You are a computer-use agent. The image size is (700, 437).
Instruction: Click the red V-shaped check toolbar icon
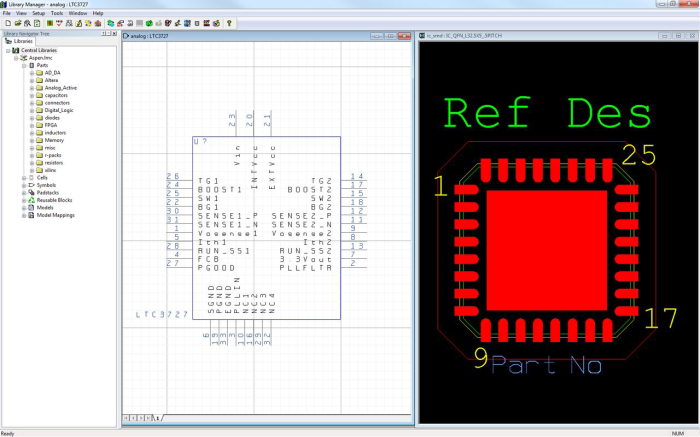click(x=59, y=23)
